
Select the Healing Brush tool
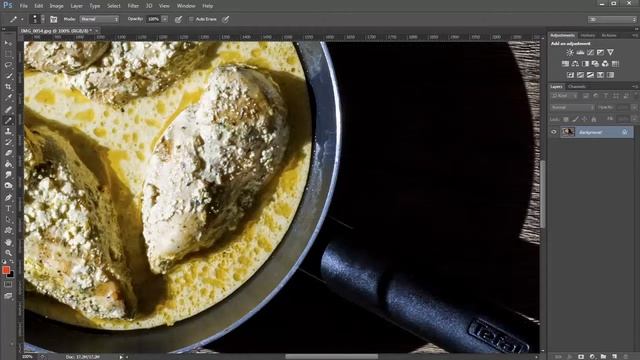click(x=8, y=109)
